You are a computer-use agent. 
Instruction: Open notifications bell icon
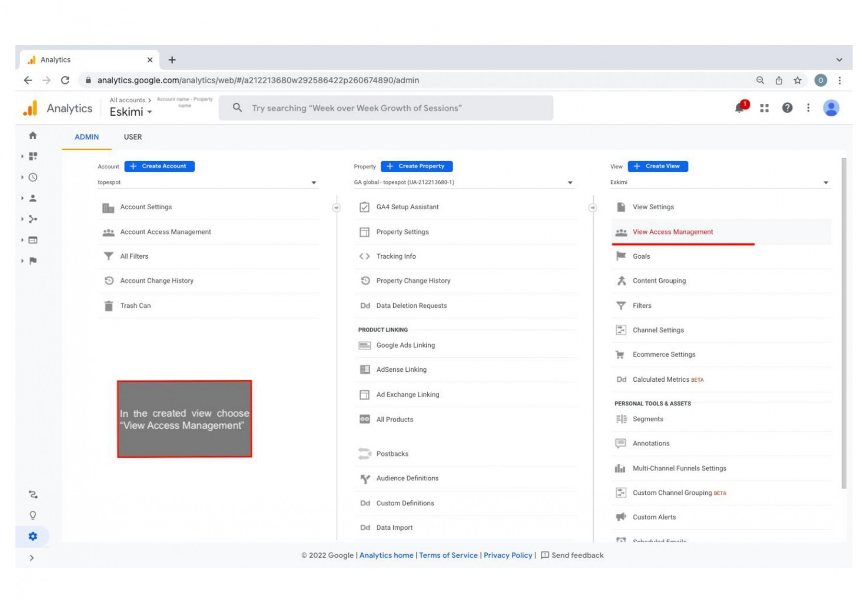(740, 107)
